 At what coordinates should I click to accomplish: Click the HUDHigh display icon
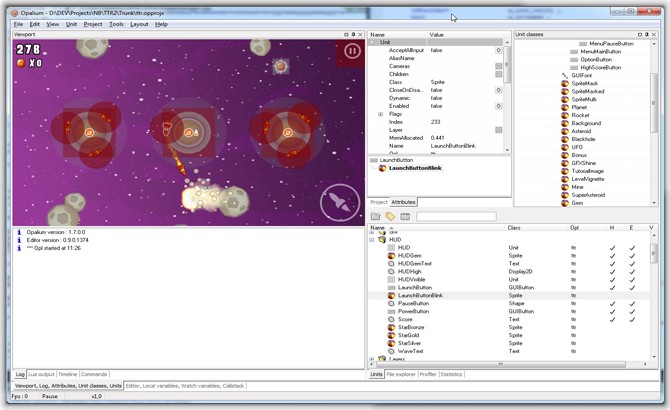click(391, 272)
